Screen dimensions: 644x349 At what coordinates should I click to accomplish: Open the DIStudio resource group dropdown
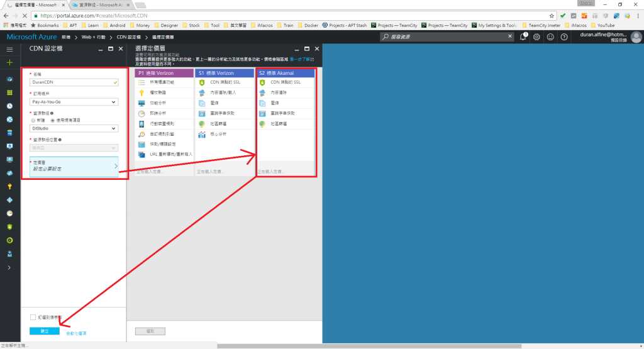pyautogui.click(x=74, y=128)
